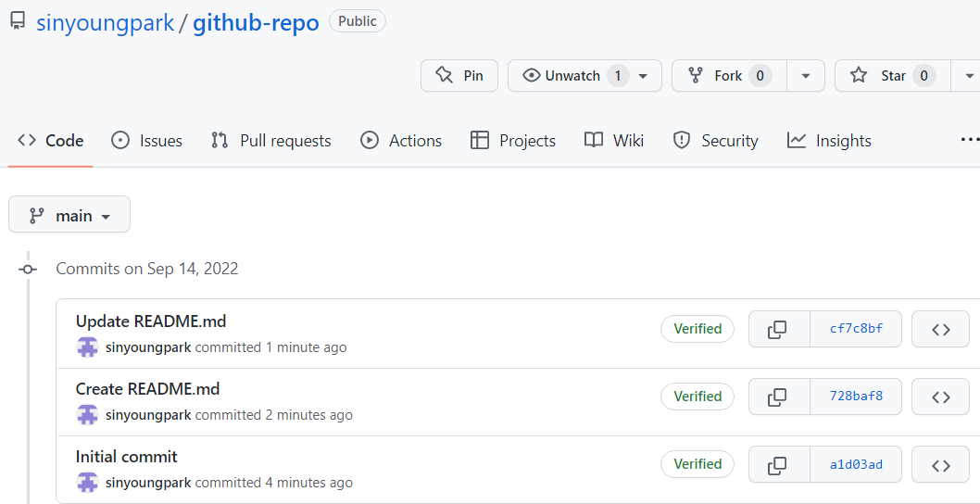Click the "Commits on Sep 14, 2022" heading
Image resolution: width=980 pixels, height=504 pixels.
pyautogui.click(x=147, y=269)
